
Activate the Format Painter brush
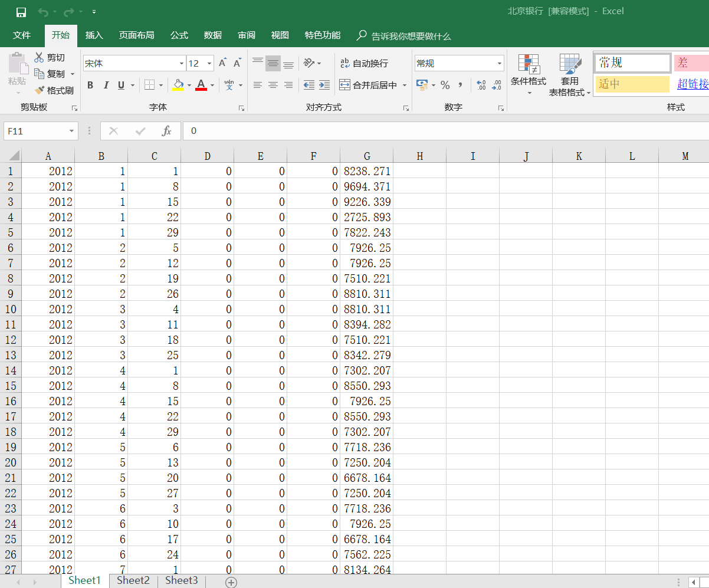(x=54, y=90)
